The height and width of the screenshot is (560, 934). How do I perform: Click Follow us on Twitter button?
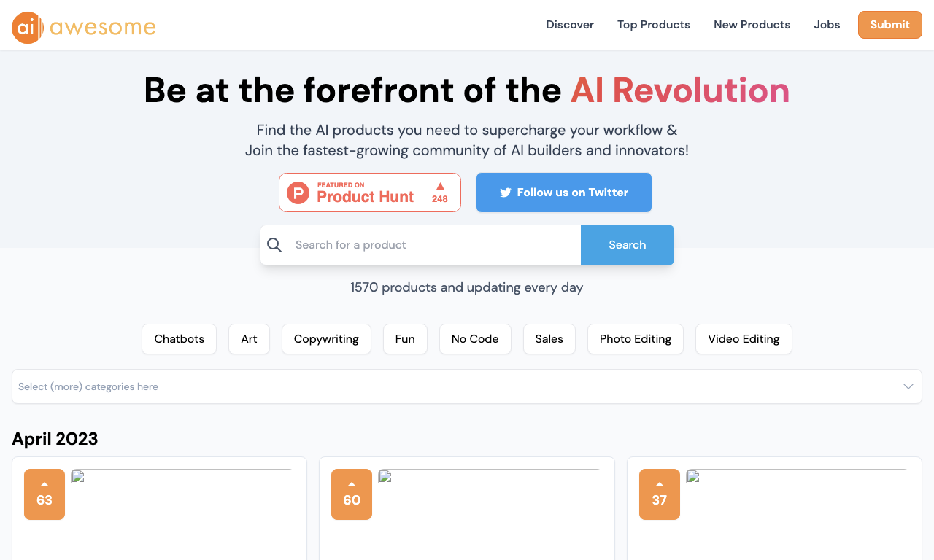click(564, 192)
